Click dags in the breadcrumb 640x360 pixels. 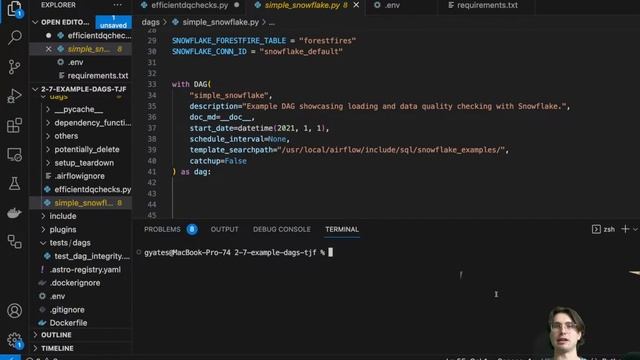(150, 22)
